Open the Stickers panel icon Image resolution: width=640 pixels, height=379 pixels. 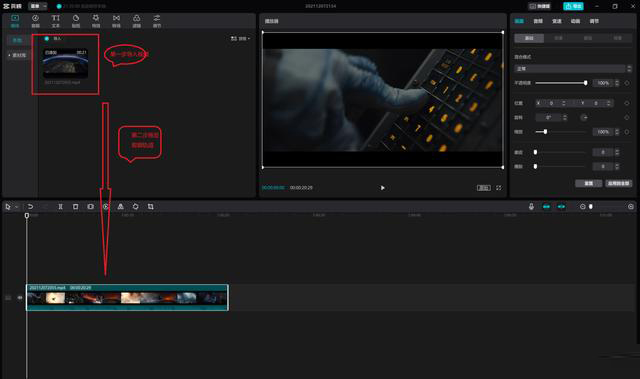coord(76,20)
